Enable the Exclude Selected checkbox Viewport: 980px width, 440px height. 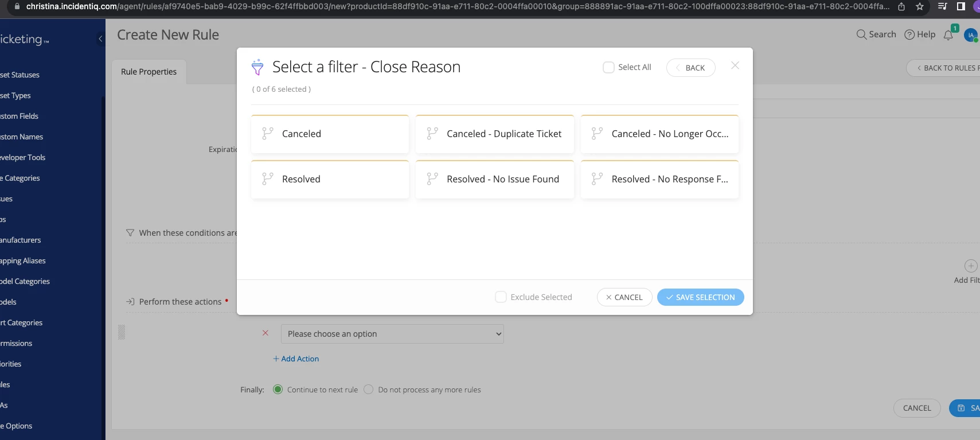[501, 297]
